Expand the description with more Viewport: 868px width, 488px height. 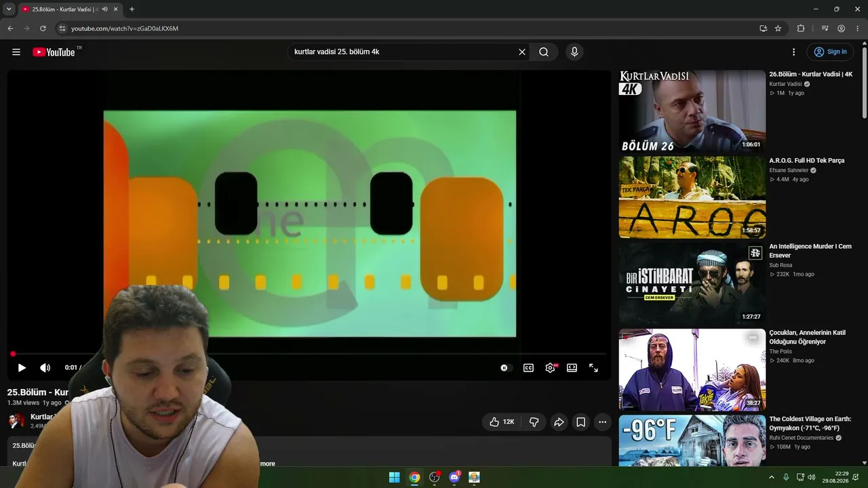[x=267, y=464]
